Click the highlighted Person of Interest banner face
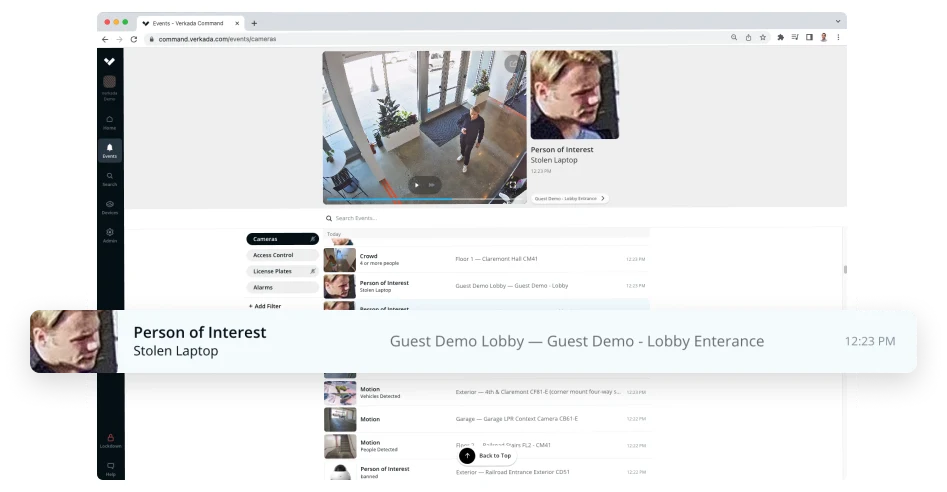Image resolution: width=947 pixels, height=492 pixels. coord(74,341)
